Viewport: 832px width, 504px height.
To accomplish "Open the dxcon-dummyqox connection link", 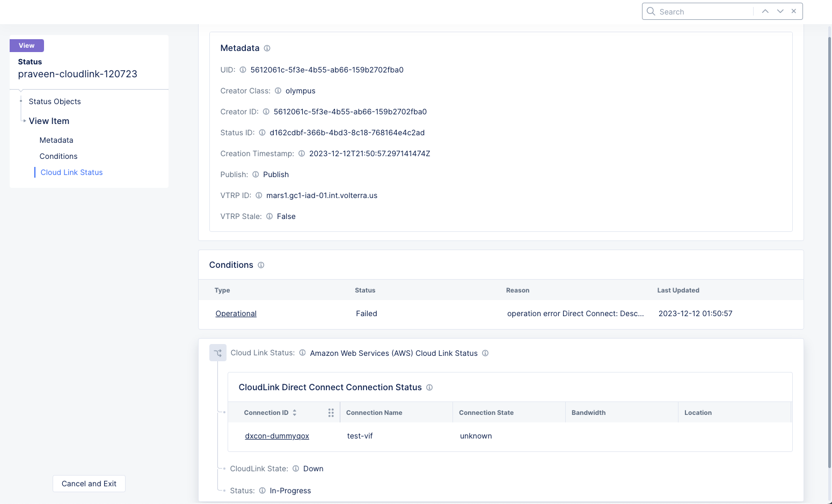I will (277, 436).
